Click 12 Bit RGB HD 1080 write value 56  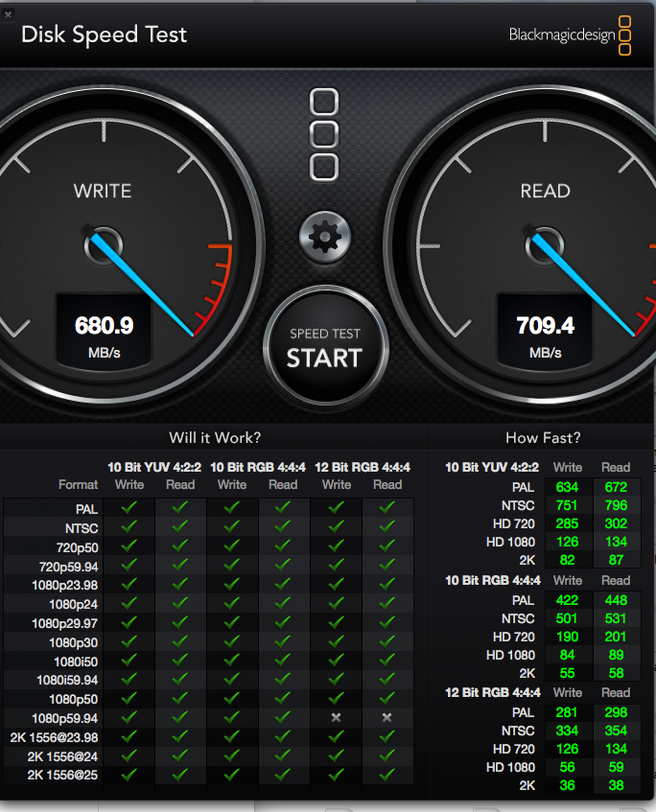(567, 767)
